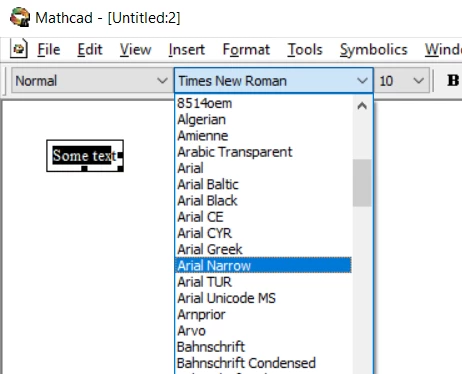
Task: Select the Bahnschrift Condensed font
Action: [x=263, y=363]
